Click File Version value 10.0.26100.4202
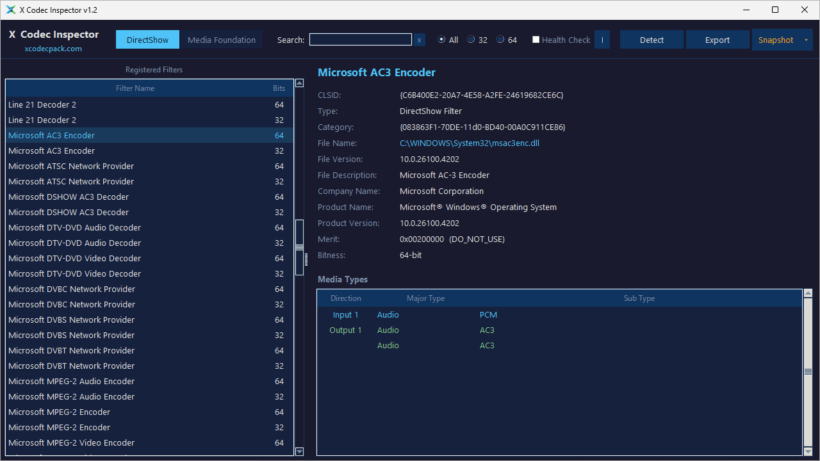Screen dimensions: 820x461 click(429, 159)
